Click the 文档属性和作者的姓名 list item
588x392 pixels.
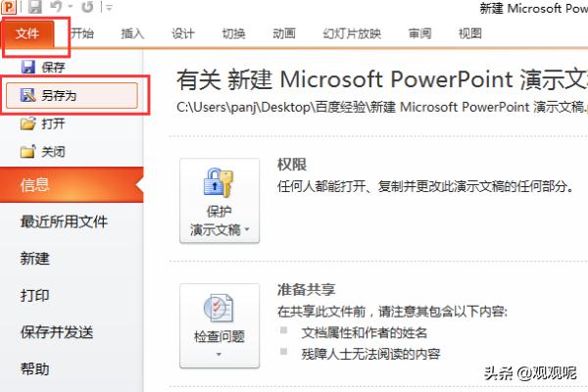pos(365,333)
